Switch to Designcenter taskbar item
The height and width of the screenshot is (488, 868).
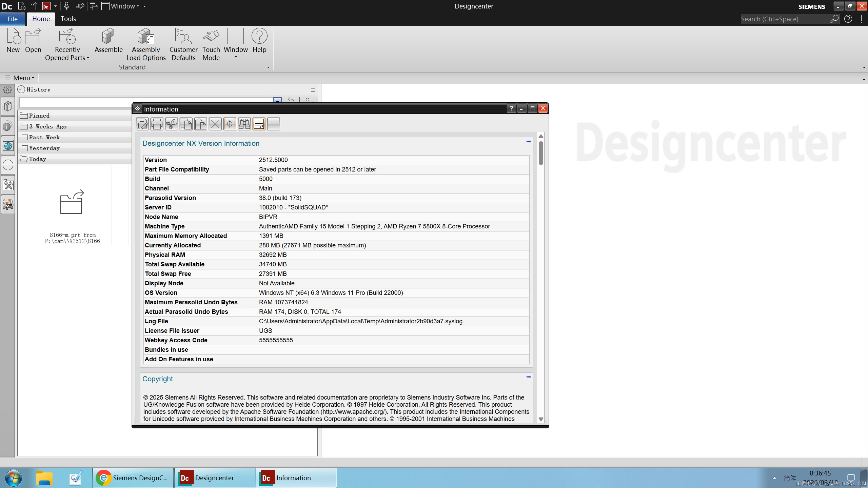(x=215, y=478)
